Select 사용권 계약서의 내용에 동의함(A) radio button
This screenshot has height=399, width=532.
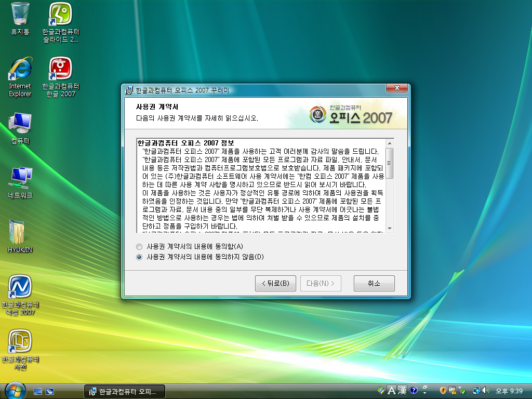pos(139,247)
